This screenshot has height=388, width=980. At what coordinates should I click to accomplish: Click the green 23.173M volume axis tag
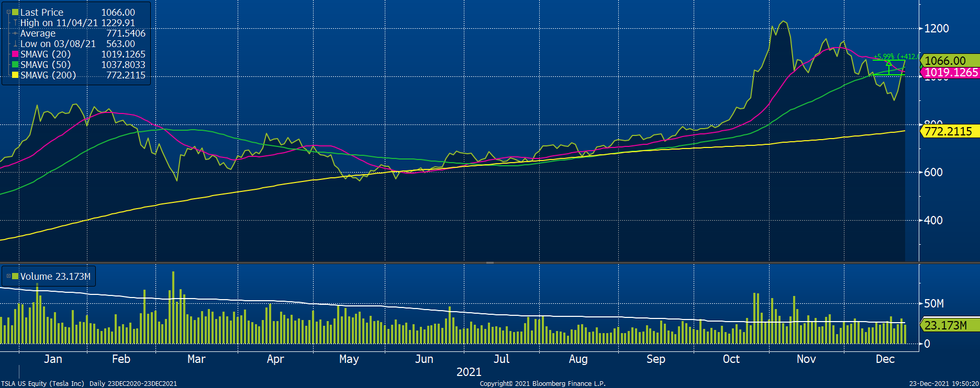tap(949, 325)
